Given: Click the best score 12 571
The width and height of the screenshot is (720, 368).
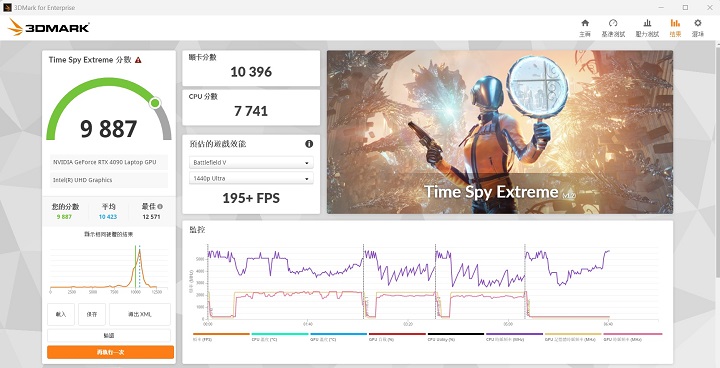Looking at the screenshot, I should [151, 217].
